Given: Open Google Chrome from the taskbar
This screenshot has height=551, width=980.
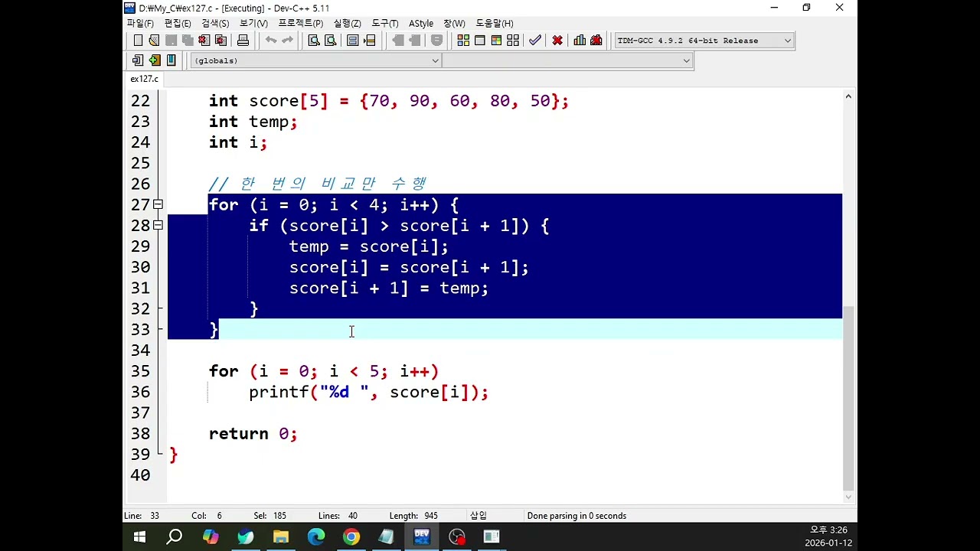Looking at the screenshot, I should click(x=351, y=536).
